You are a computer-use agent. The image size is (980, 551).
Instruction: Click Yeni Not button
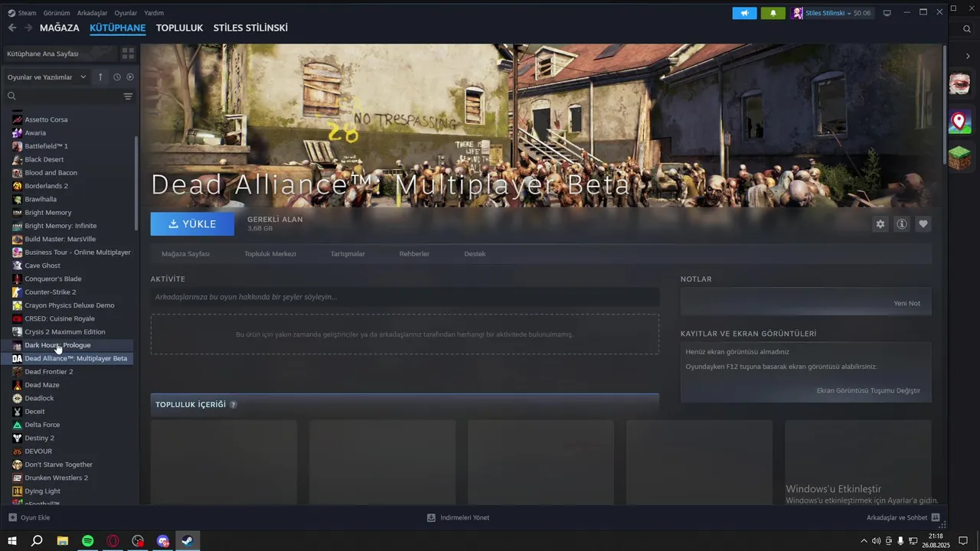(x=907, y=303)
